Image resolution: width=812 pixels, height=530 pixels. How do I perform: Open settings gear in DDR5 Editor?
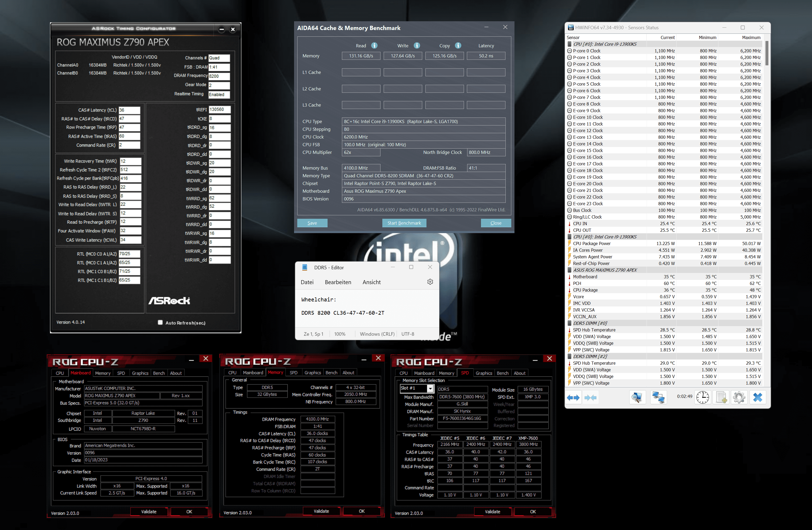pyautogui.click(x=430, y=282)
